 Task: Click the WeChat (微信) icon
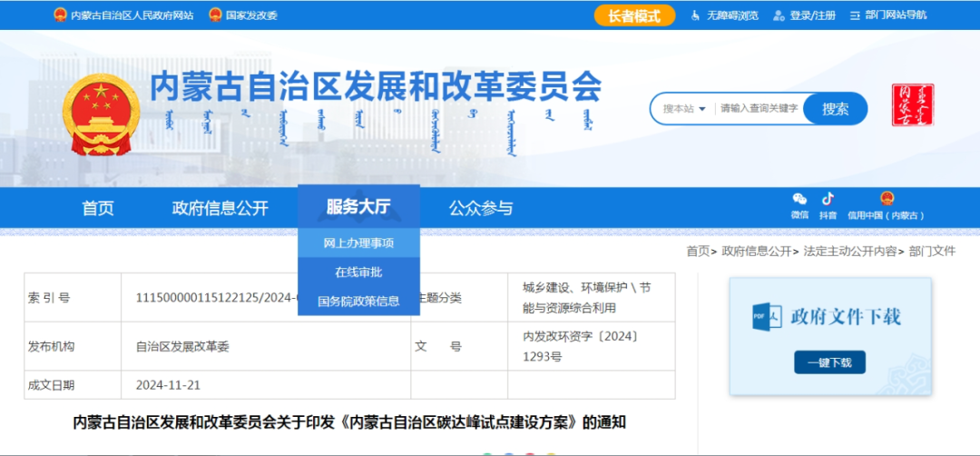pyautogui.click(x=799, y=200)
